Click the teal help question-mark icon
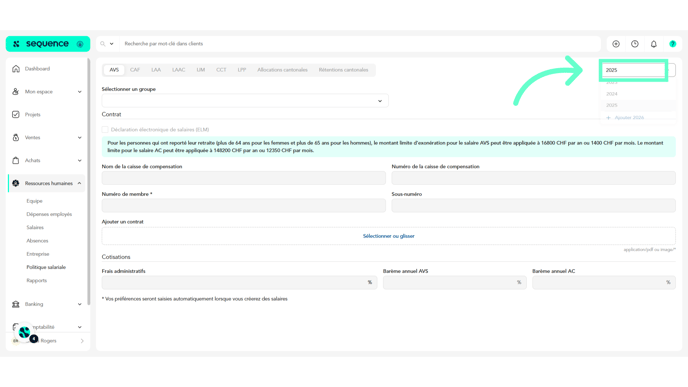This screenshot has width=688, height=387. point(673,44)
